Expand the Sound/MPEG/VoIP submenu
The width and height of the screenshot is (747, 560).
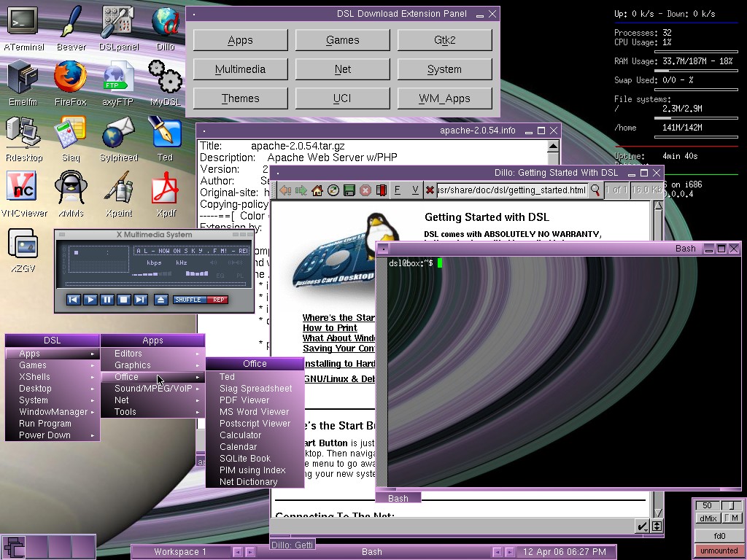click(x=153, y=388)
